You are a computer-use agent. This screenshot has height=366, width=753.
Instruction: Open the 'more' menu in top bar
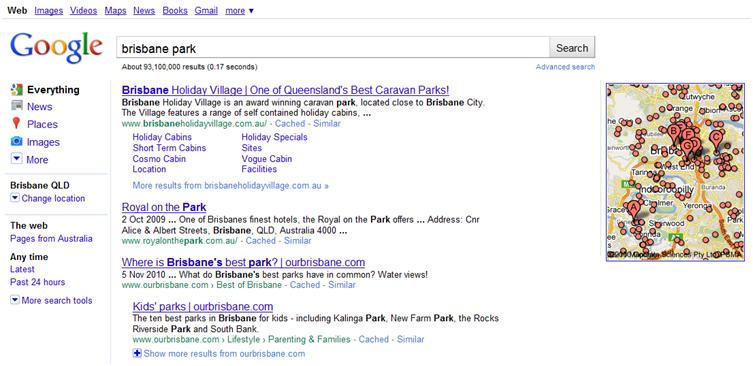click(x=240, y=11)
